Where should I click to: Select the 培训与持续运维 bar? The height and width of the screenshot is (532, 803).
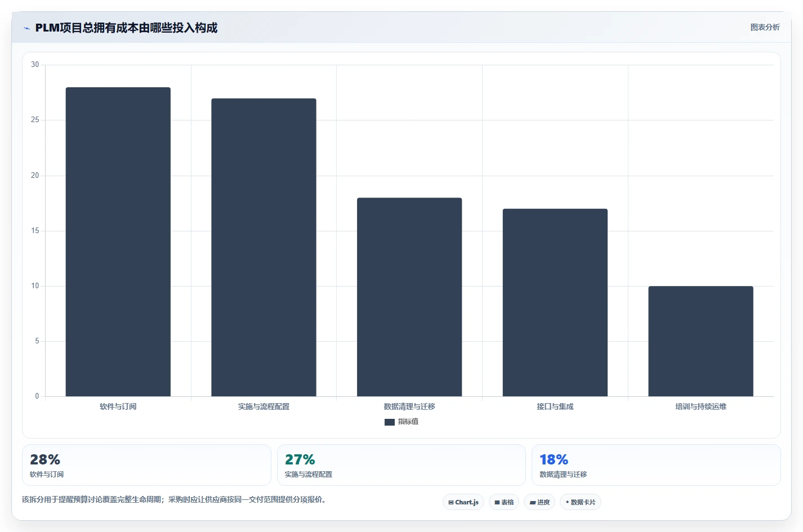[701, 341]
